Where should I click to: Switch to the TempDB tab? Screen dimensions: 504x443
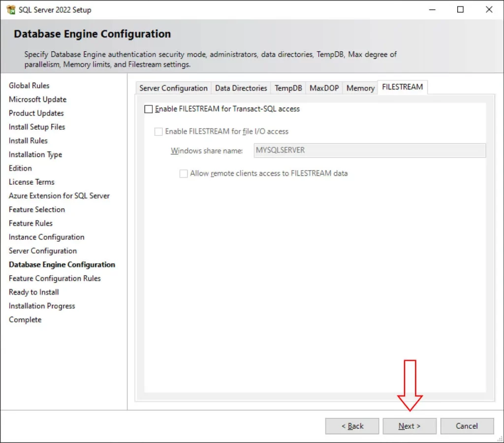287,88
